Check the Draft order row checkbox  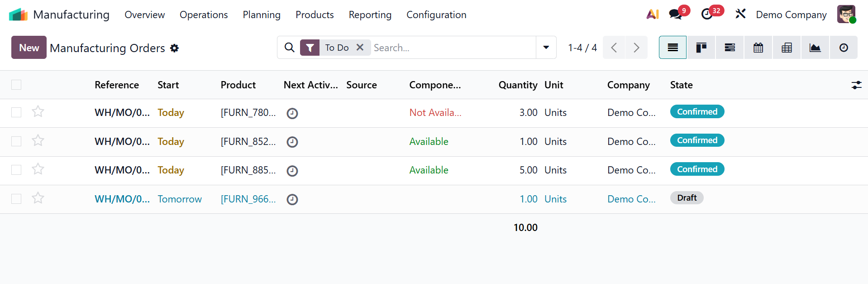[x=16, y=199]
